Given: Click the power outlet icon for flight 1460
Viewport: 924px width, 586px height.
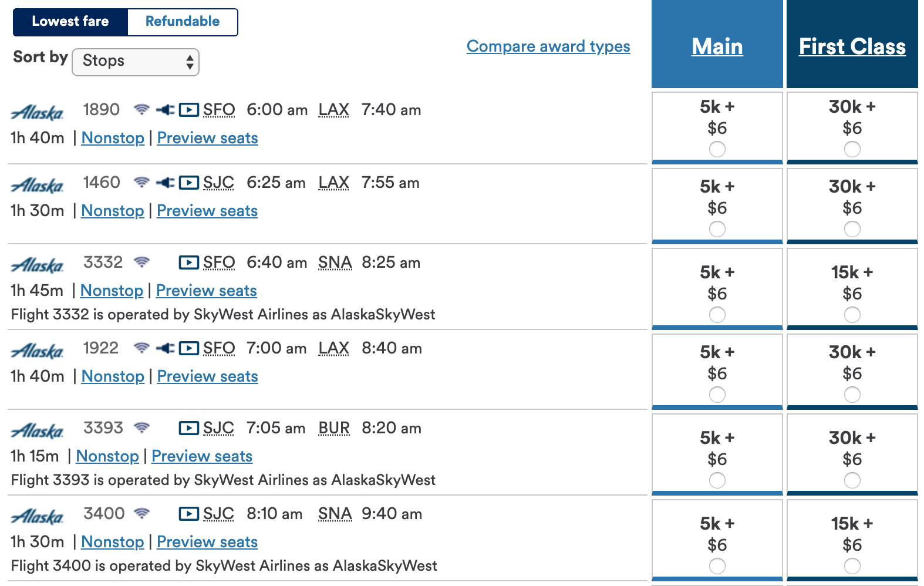Looking at the screenshot, I should (166, 183).
